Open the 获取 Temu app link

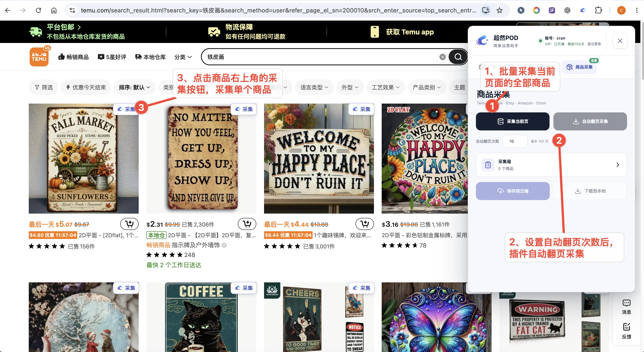[402, 32]
